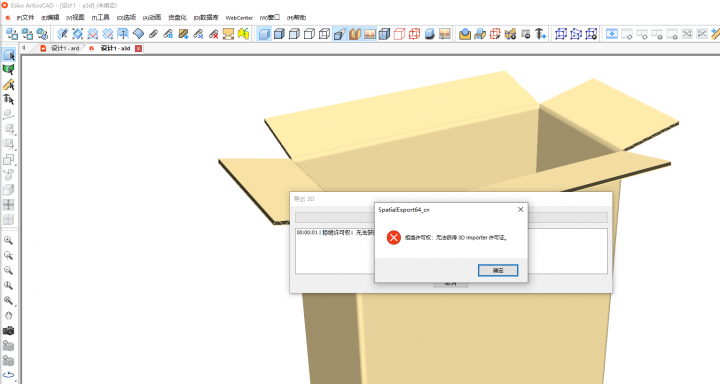This screenshot has height=384, width=720.
Task: Open the 文件 (File) menu
Action: tap(25, 17)
